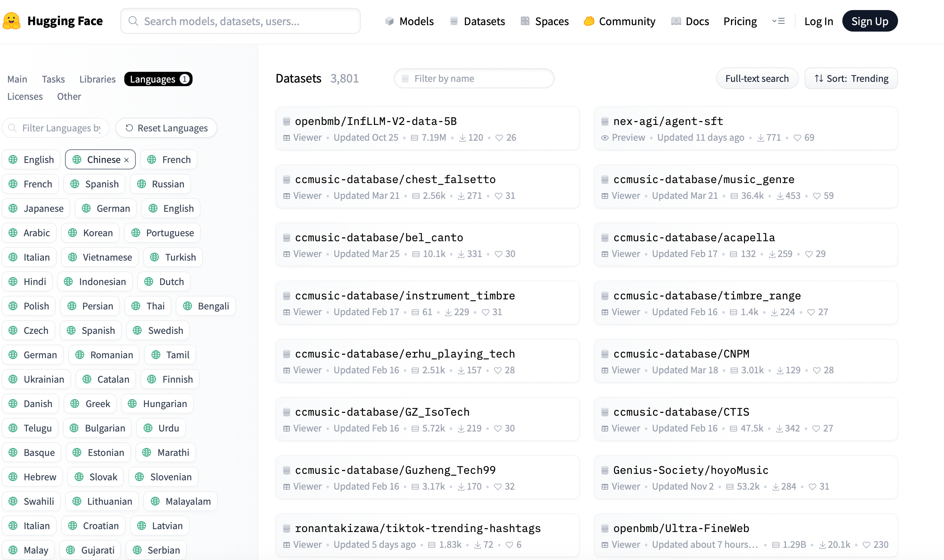This screenshot has width=944, height=560.
Task: Click the Viewer table icon on ccmusic-database/chest_falsetto
Action: (x=287, y=196)
